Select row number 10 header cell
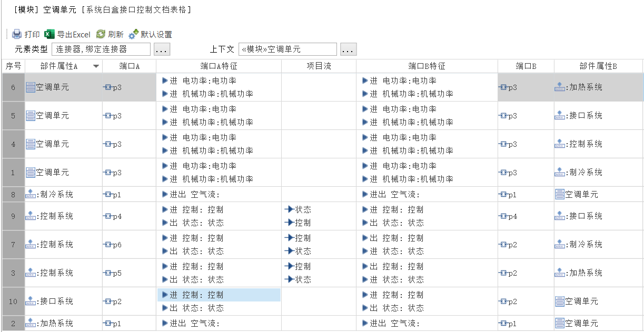 click(x=13, y=301)
